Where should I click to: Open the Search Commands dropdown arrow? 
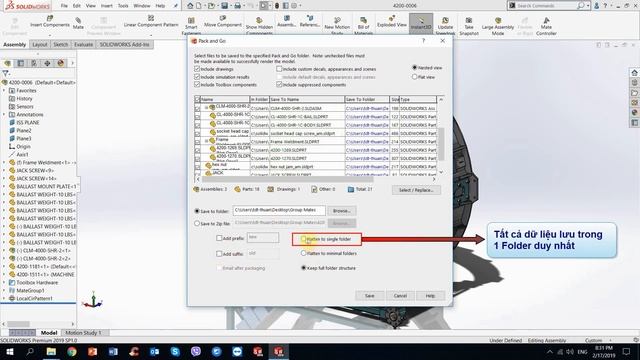[x=588, y=6]
